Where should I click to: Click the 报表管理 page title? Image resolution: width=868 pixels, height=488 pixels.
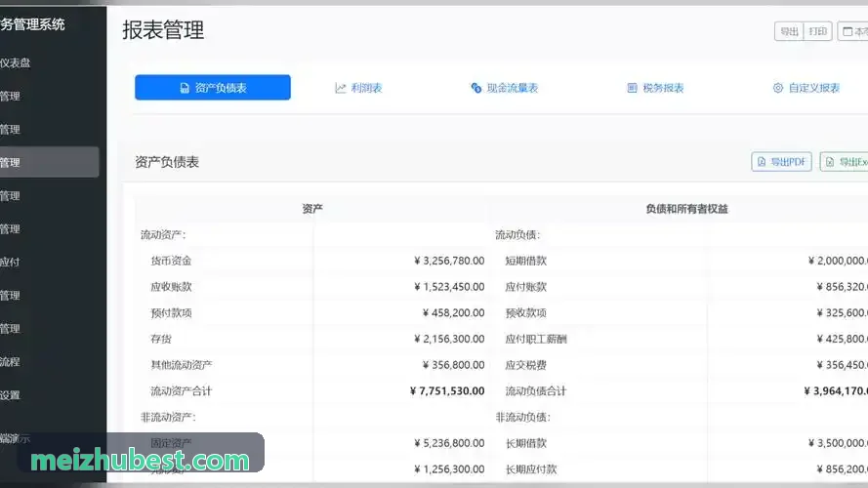tap(163, 30)
